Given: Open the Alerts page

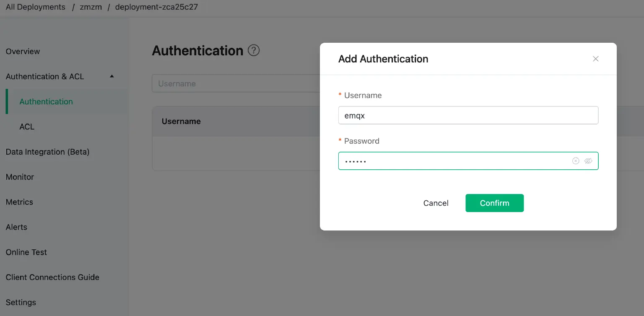Looking at the screenshot, I should tap(16, 227).
